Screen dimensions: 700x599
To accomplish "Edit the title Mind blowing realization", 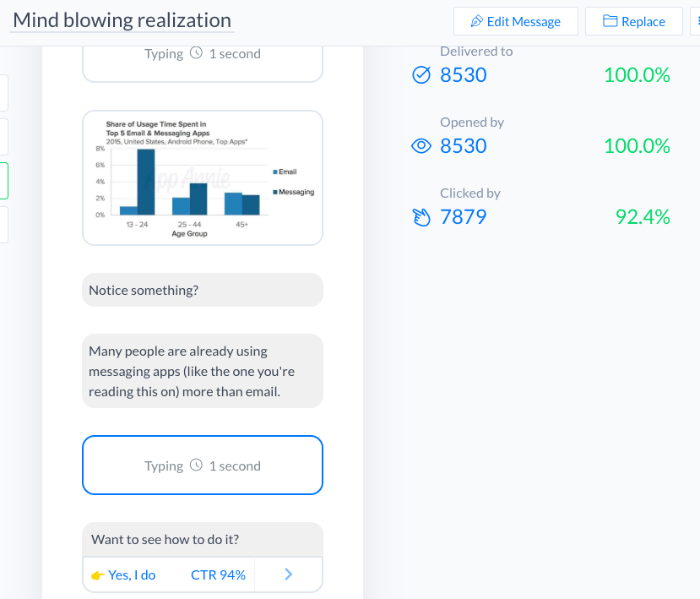I will (122, 20).
